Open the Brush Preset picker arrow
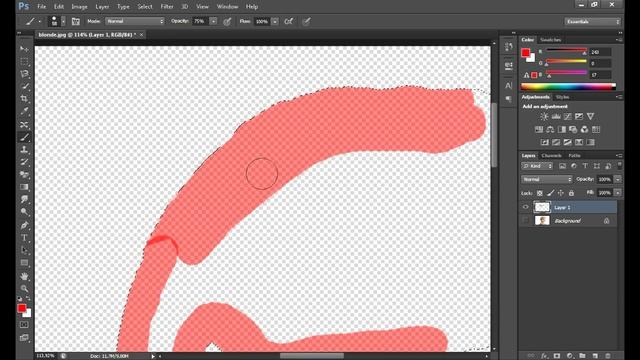 (x=63, y=21)
